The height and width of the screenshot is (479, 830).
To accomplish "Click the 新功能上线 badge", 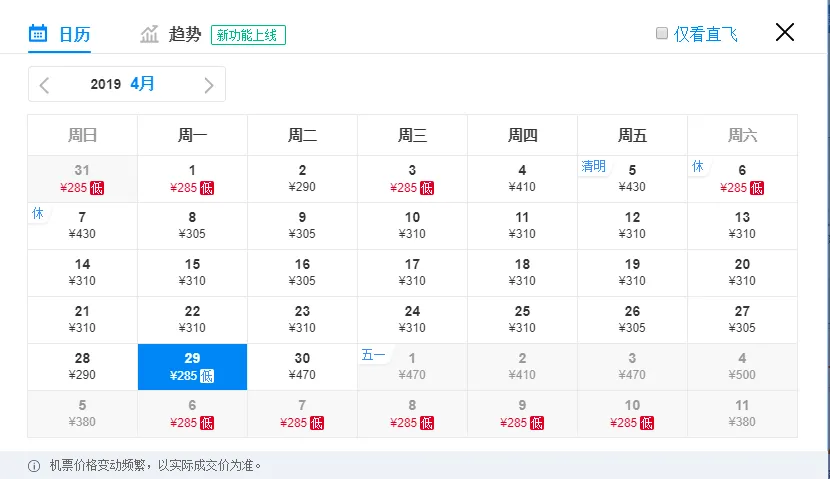I will point(248,35).
